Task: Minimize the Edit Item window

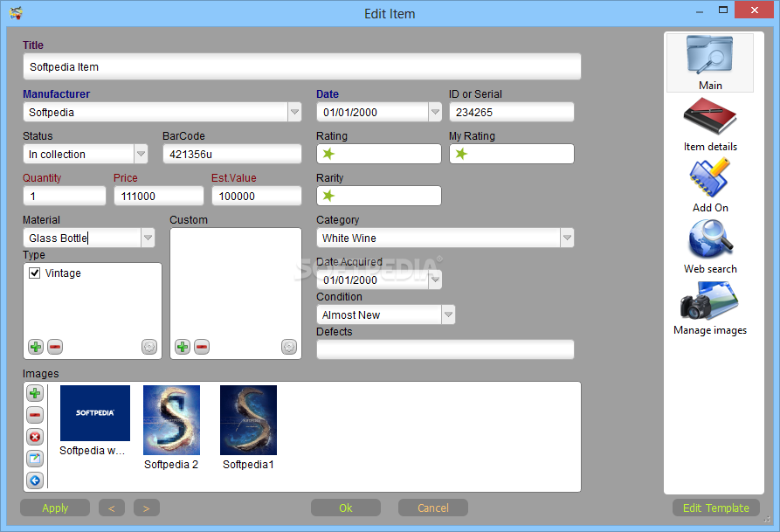Action: [700, 10]
